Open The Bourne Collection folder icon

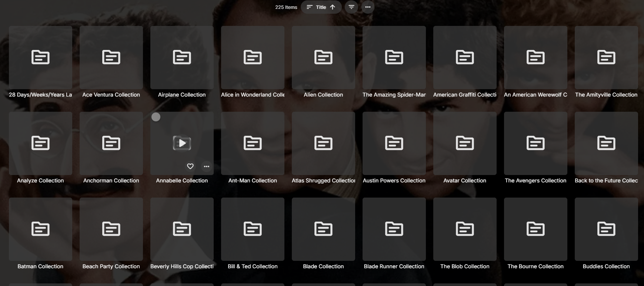pyautogui.click(x=535, y=229)
